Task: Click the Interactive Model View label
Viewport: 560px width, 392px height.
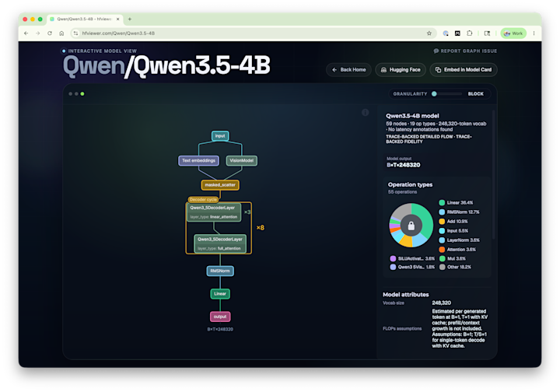Action: click(102, 51)
